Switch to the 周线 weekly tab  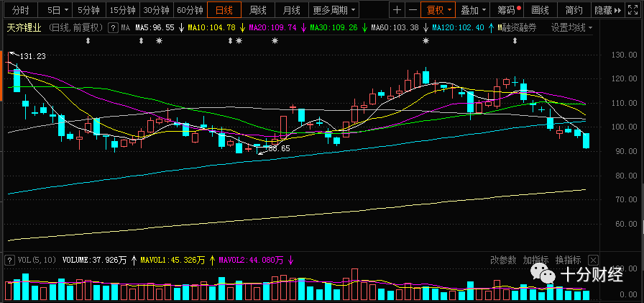point(258,10)
